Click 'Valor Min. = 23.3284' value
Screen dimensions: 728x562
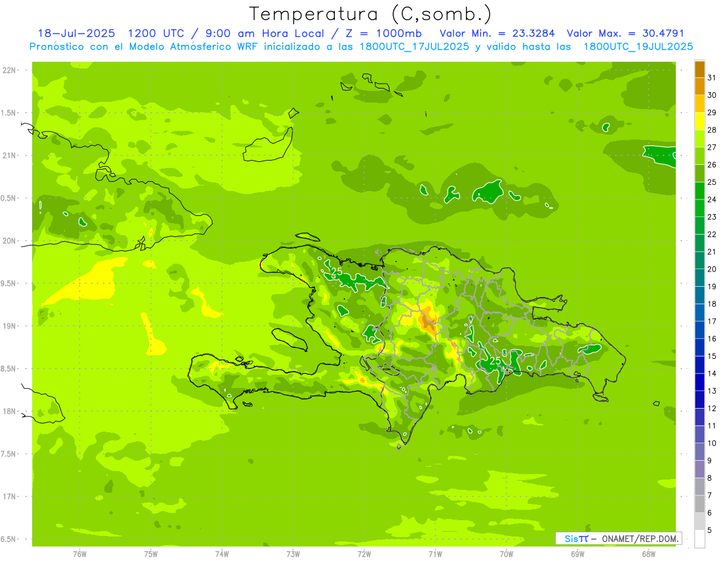click(x=497, y=33)
